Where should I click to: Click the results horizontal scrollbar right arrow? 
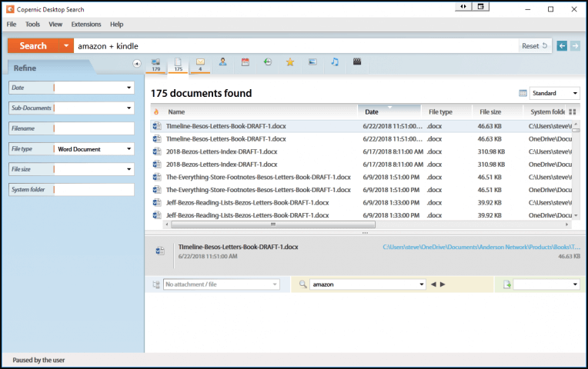coord(566,224)
